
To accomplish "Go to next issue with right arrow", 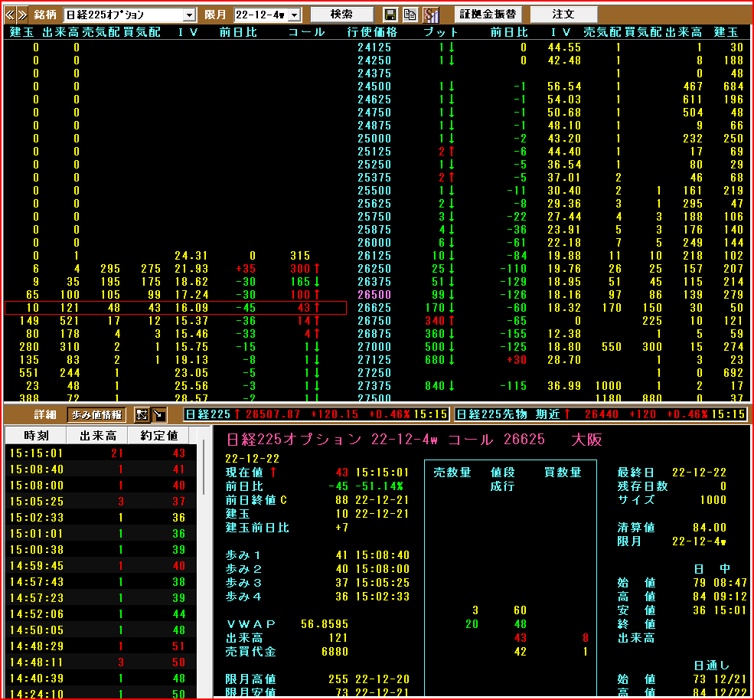I will pyautogui.click(x=22, y=15).
